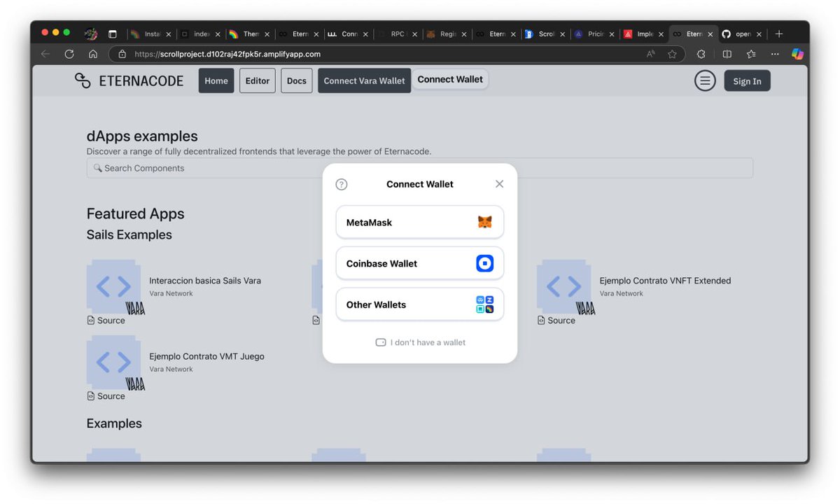Click the dApps examples heading
Image resolution: width=840 pixels, height=504 pixels.
(142, 136)
